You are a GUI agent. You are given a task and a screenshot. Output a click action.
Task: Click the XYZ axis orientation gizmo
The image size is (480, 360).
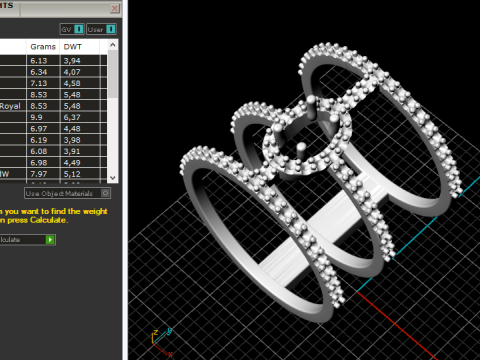pos(162,342)
